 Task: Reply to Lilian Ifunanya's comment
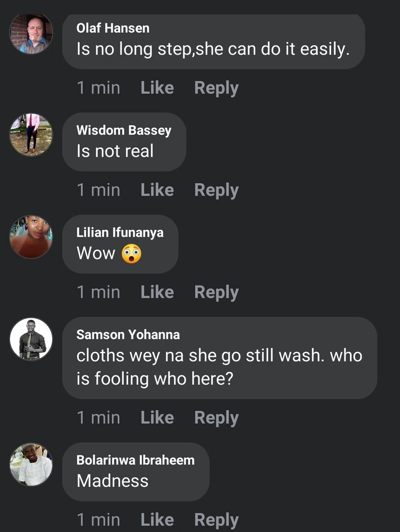point(216,292)
